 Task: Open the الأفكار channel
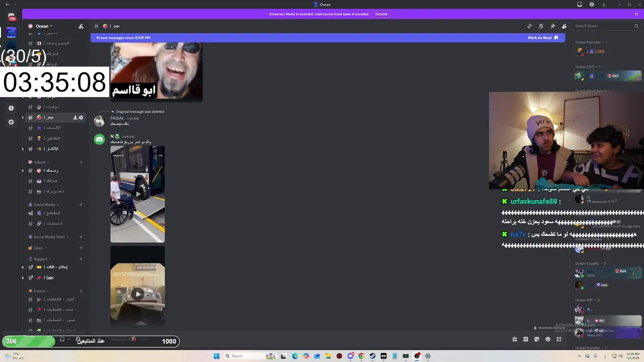point(55,149)
